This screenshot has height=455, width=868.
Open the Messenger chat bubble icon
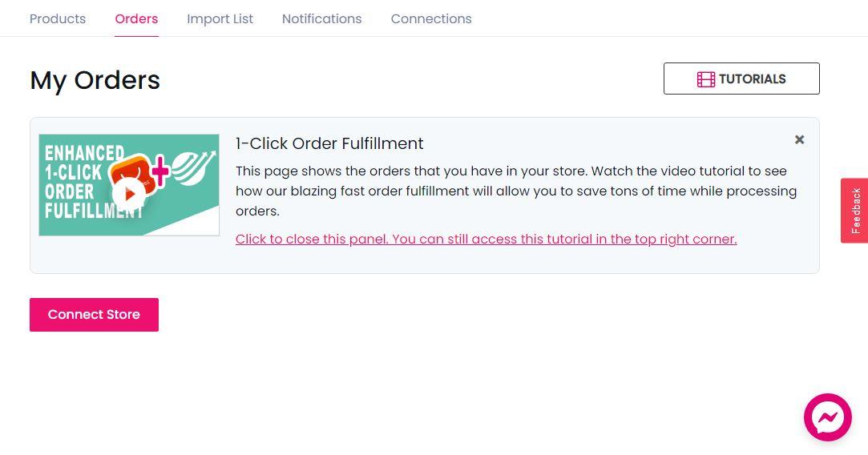pos(828,417)
